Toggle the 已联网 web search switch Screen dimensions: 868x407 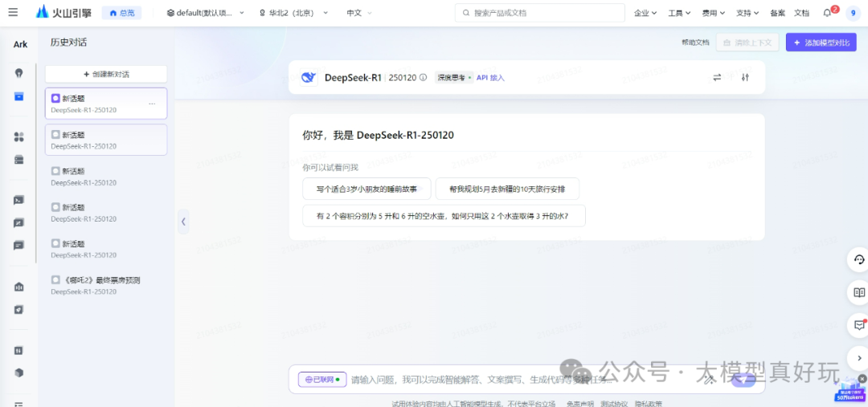[322, 380]
